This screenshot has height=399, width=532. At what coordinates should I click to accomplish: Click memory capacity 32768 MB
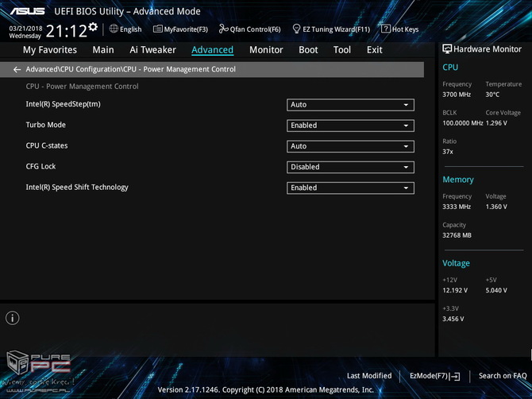(x=457, y=235)
